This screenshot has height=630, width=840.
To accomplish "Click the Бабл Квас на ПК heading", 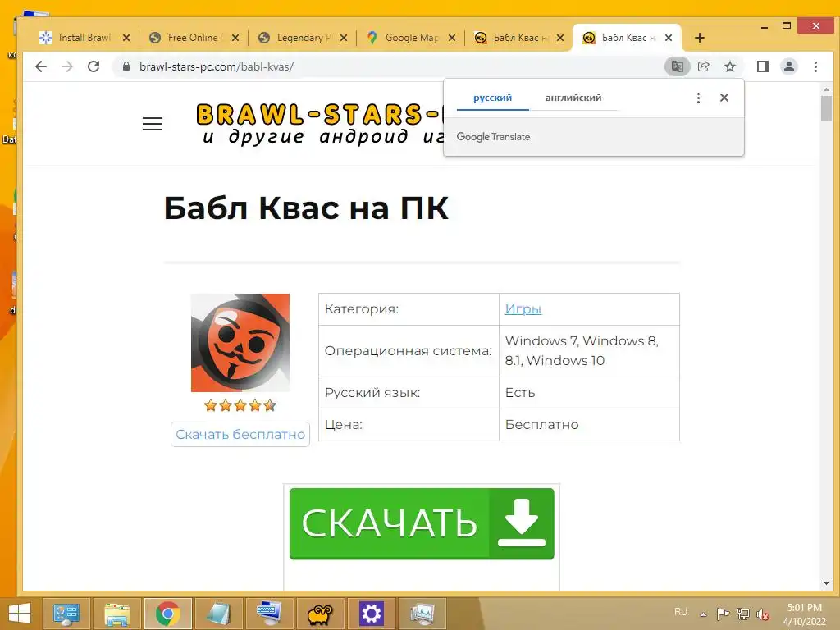I will point(306,208).
